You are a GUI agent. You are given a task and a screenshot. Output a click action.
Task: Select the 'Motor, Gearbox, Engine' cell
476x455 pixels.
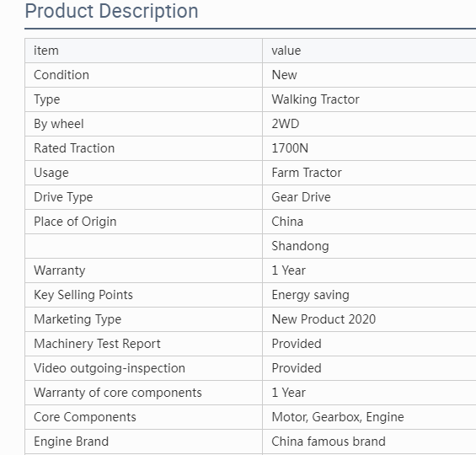(x=369, y=417)
